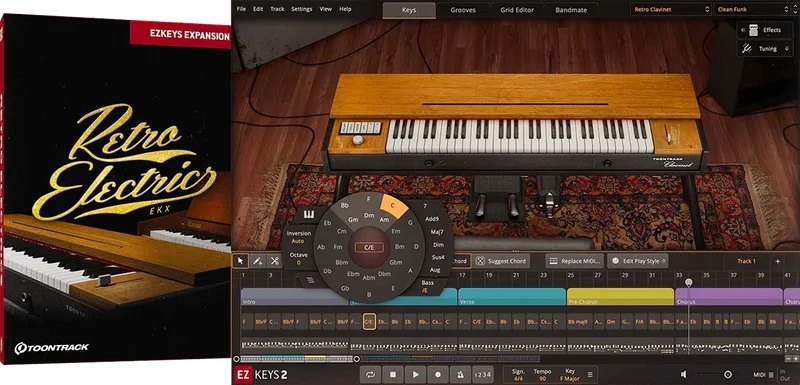800x385 pixels.
Task: Open the Bass /E note selector
Action: [x=428, y=287]
